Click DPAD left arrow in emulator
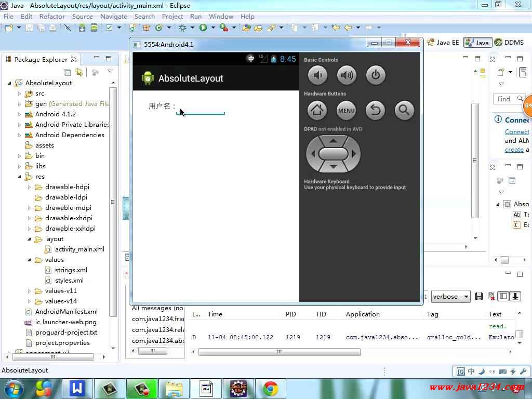Screen dimensions: 532x399 (x=313, y=154)
